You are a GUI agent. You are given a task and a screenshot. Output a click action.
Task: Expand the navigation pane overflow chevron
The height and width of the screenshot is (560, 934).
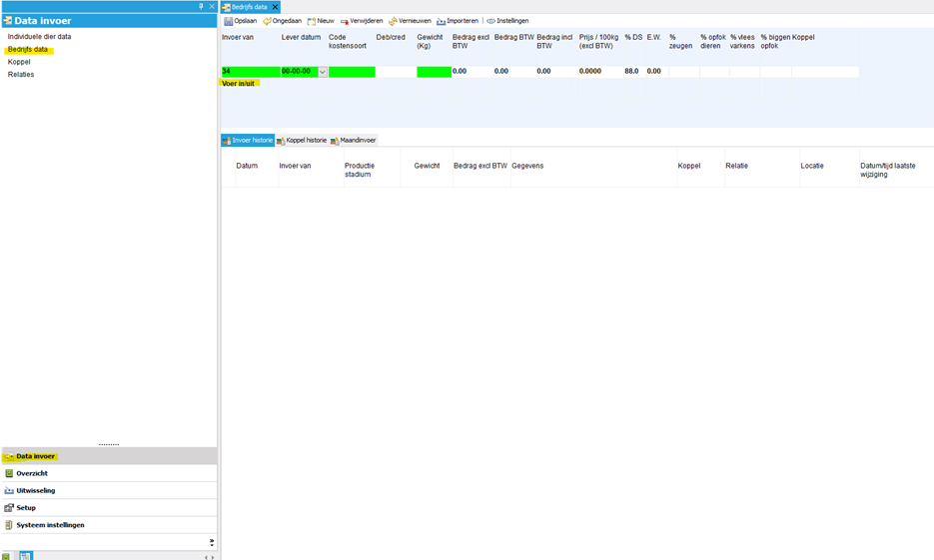(212, 542)
